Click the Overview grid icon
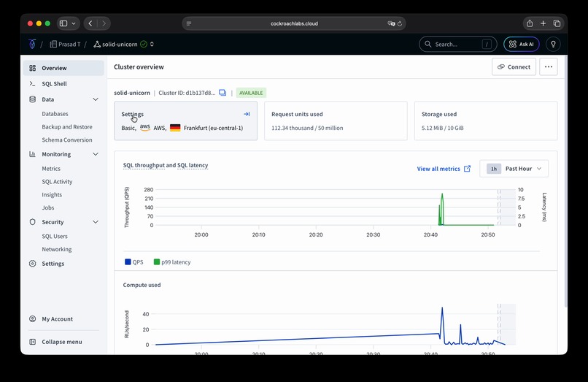588x382 pixels. pyautogui.click(x=33, y=68)
